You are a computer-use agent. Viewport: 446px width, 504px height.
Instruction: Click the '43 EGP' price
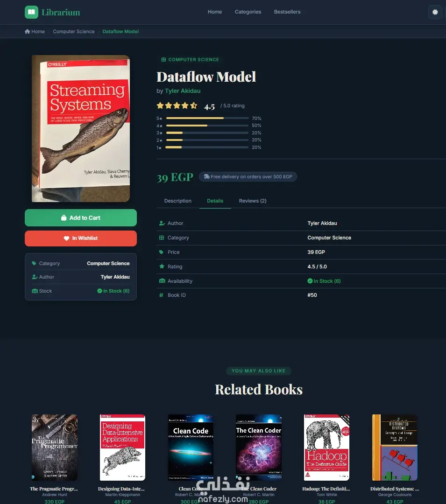click(395, 501)
